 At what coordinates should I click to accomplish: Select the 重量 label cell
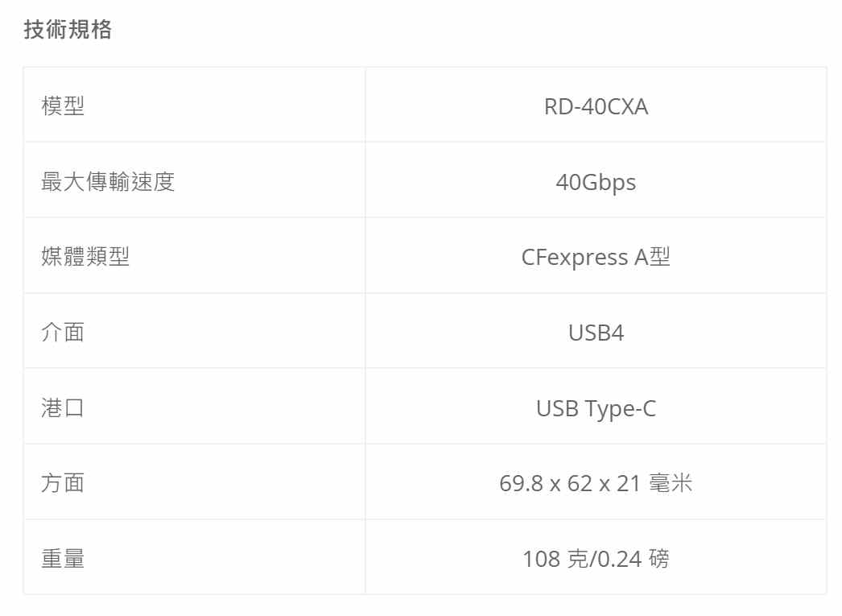pos(194,557)
